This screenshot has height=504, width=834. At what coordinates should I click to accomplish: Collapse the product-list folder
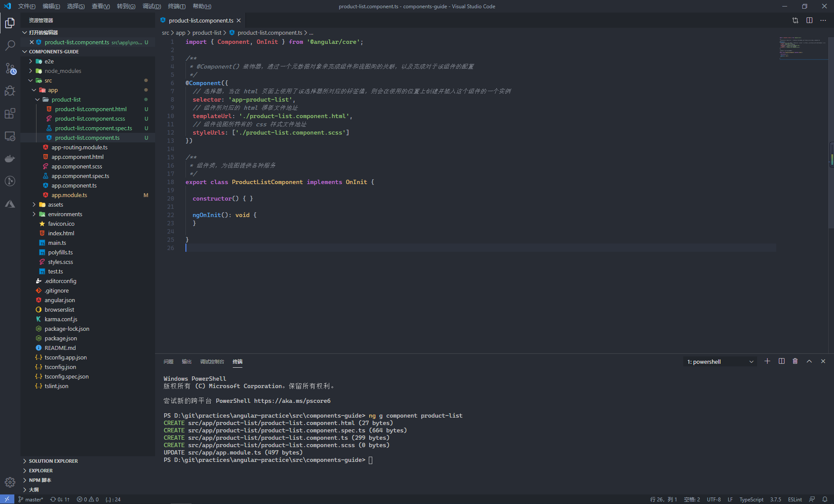coord(66,99)
